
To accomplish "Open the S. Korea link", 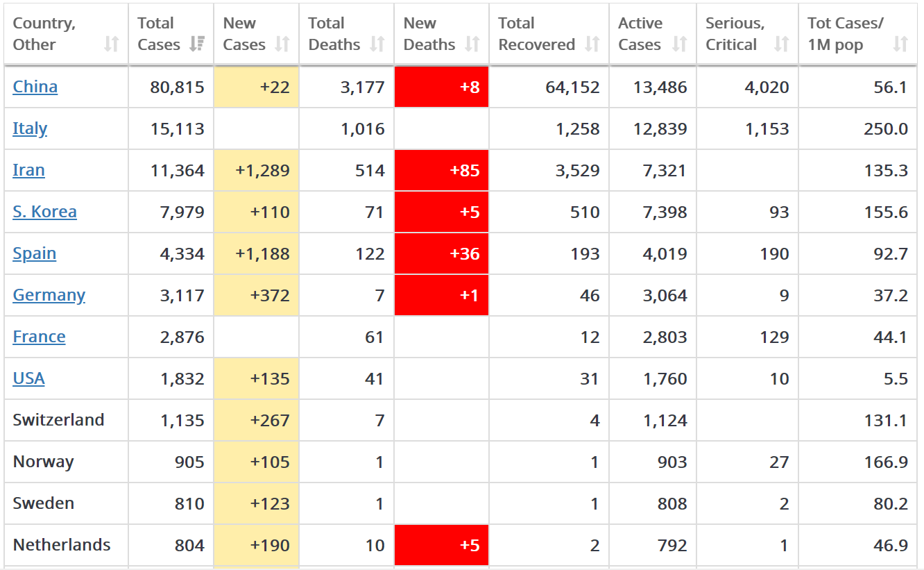I will click(x=44, y=212).
